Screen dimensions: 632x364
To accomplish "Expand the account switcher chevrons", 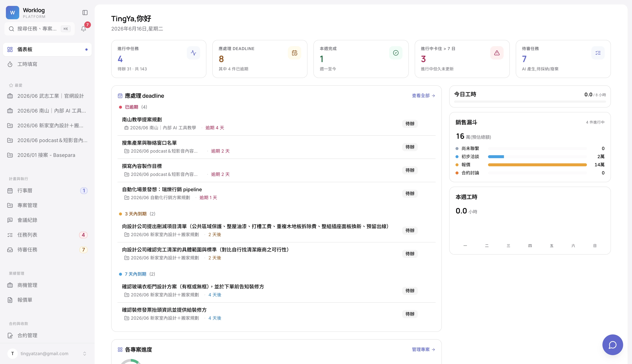I will [84, 353].
